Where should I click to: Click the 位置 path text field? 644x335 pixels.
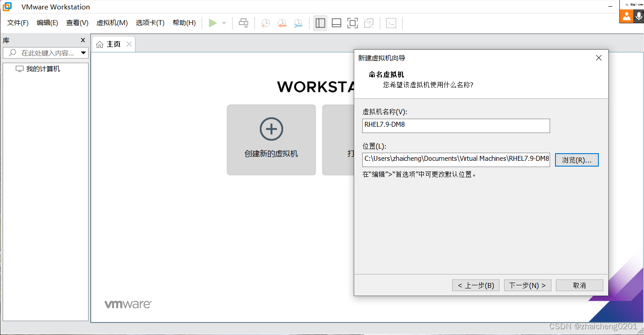pos(456,160)
